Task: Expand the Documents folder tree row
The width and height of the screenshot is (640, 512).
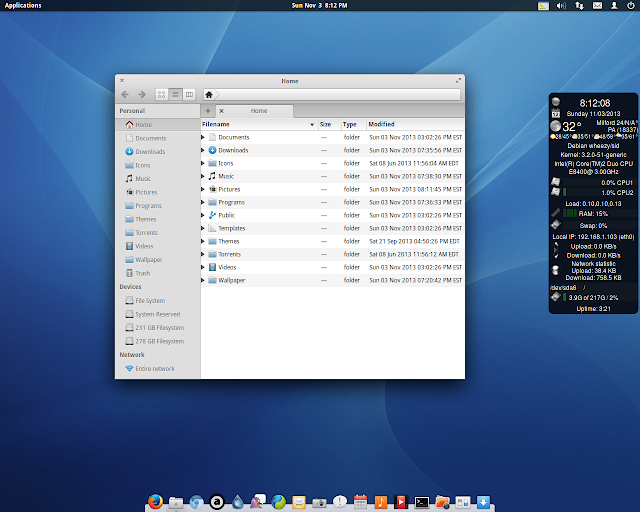Action: pyautogui.click(x=203, y=137)
